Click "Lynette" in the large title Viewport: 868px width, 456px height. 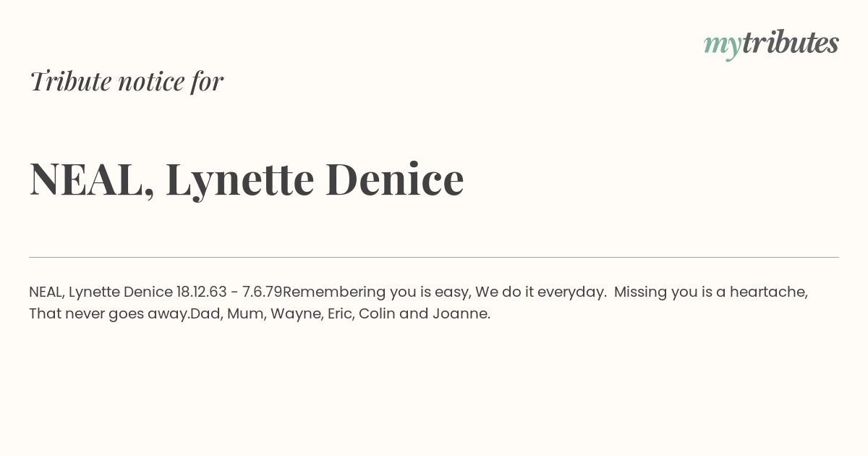point(239,180)
